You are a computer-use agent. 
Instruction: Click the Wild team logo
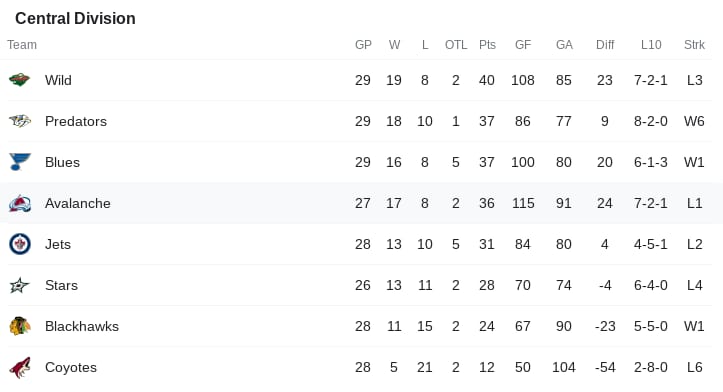[19, 80]
